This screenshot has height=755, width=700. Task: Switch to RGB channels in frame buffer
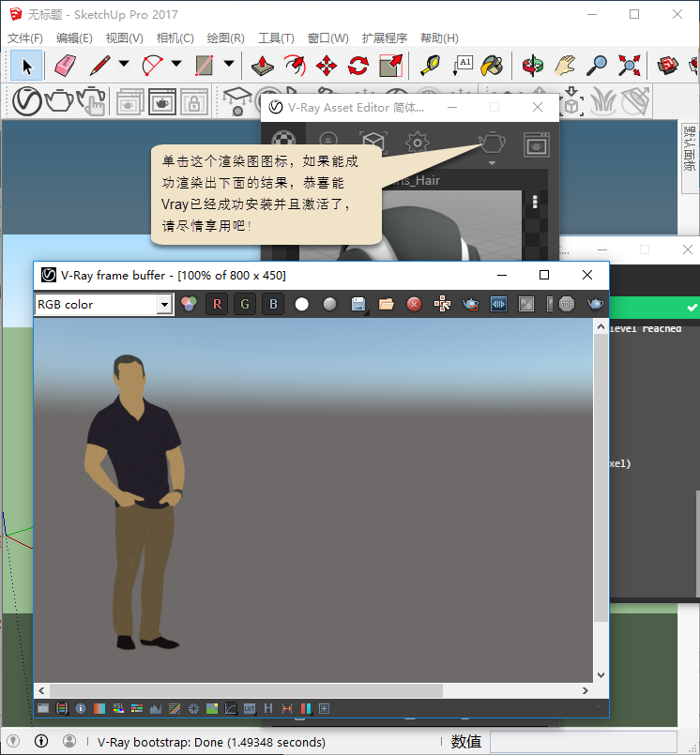click(x=189, y=304)
